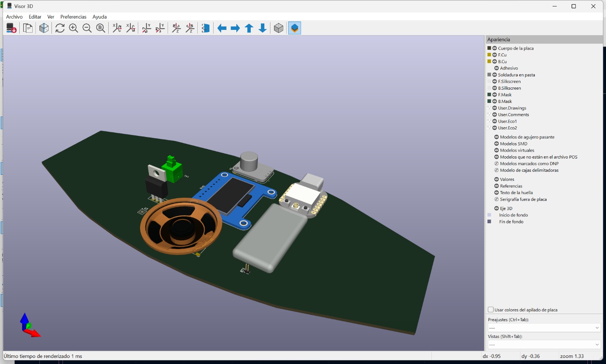Open the Preajustes dropdown

544,328
